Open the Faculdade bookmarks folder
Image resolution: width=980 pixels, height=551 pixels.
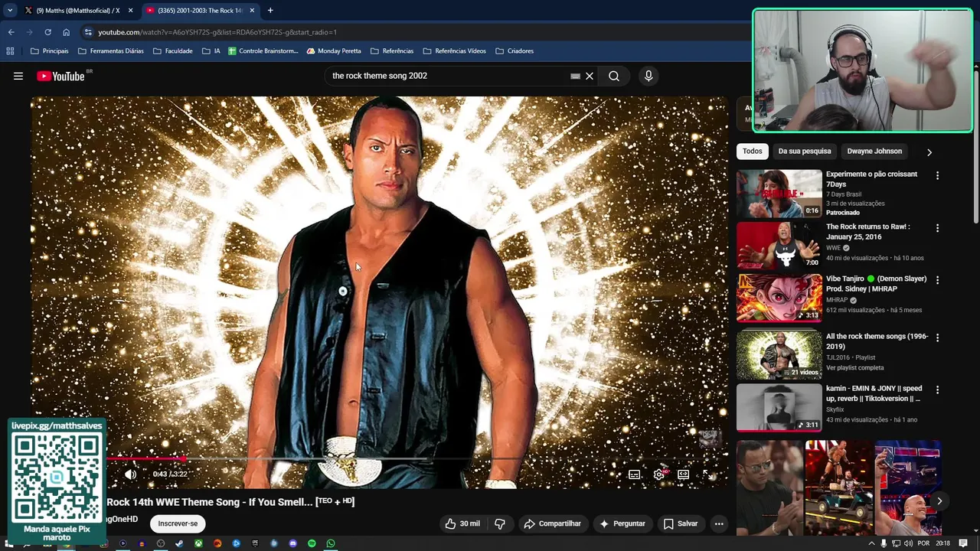pyautogui.click(x=172, y=51)
